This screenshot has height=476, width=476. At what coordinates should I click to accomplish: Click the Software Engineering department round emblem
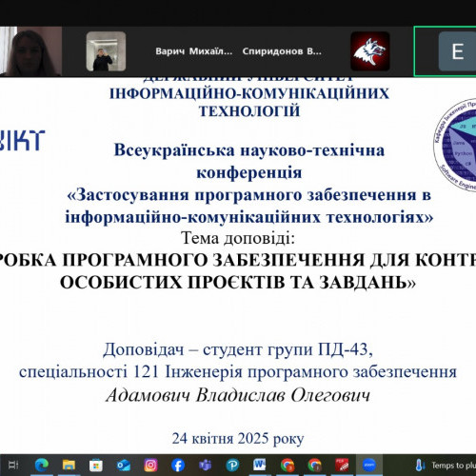[455, 145]
